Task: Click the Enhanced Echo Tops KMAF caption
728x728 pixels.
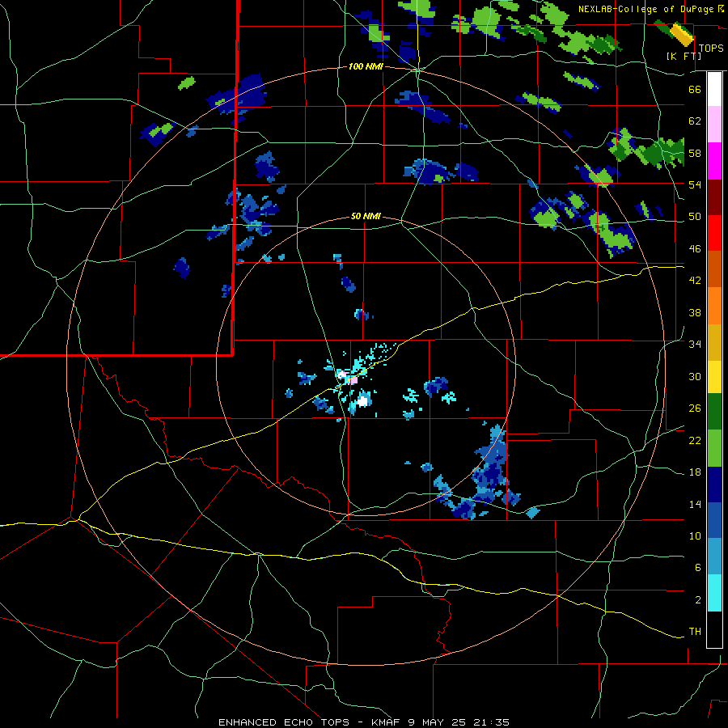Action: (x=364, y=722)
